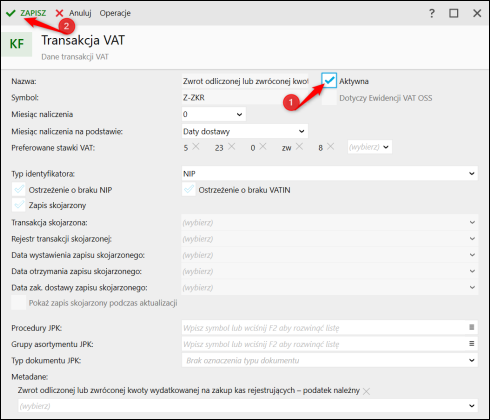Remove the Zwrot odliczonej metadata entry
This screenshot has width=490, height=420.
[x=366, y=391]
